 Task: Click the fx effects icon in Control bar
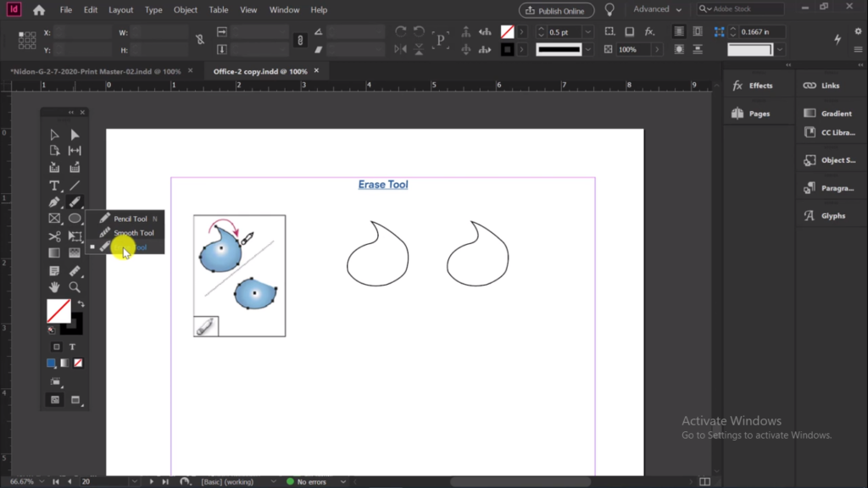[x=649, y=32]
